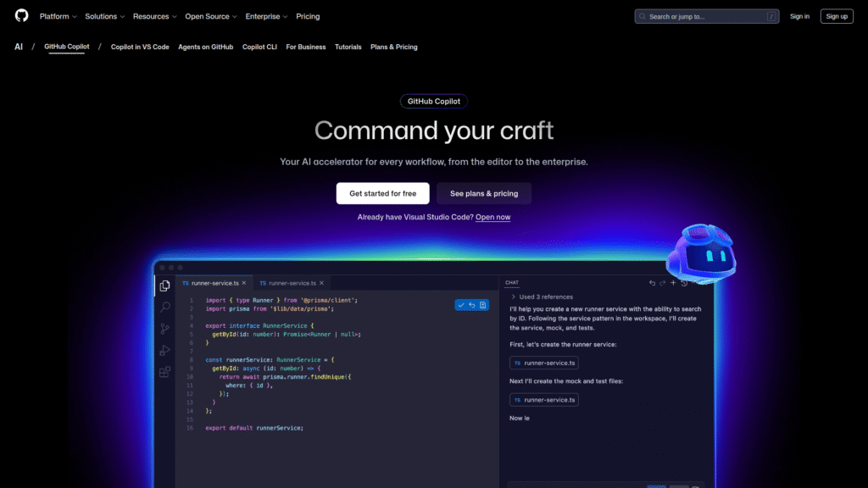Open the Platform dropdown menu
This screenshot has width=868, height=488.
tap(57, 16)
